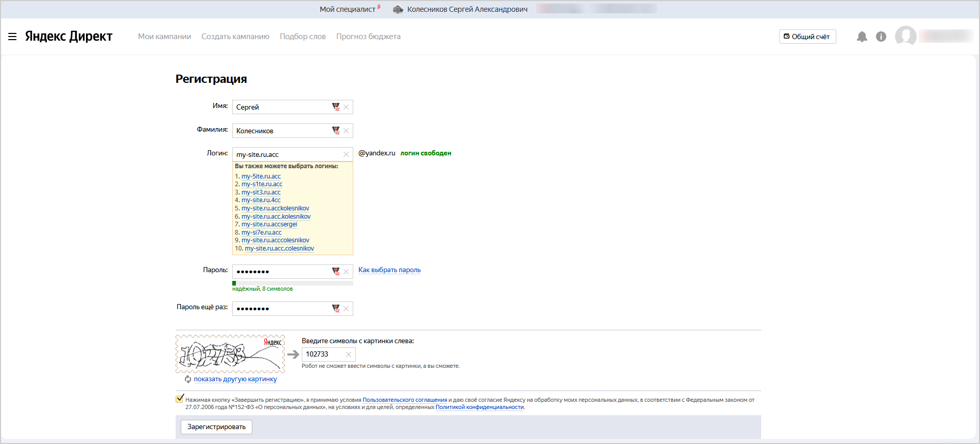This screenshot has height=444, width=980.
Task: Click the надёжный, 8 символов text
Action: (x=263, y=289)
